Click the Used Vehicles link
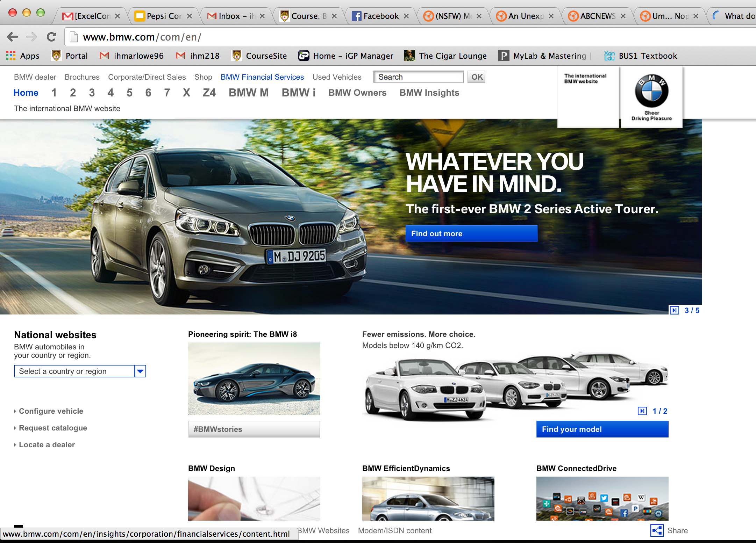This screenshot has width=756, height=543. (x=337, y=77)
